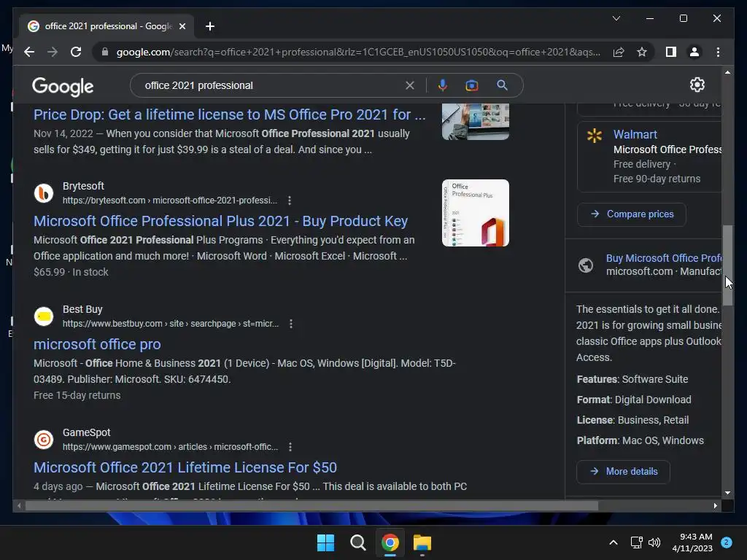
Task: Expand the tab search dropdown chevron
Action: [616, 18]
